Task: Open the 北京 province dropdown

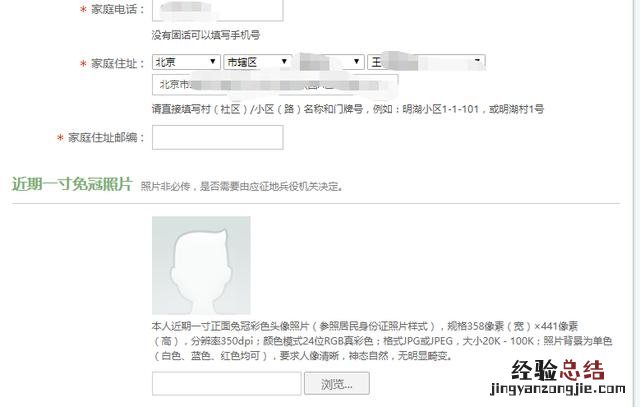Action: click(186, 62)
